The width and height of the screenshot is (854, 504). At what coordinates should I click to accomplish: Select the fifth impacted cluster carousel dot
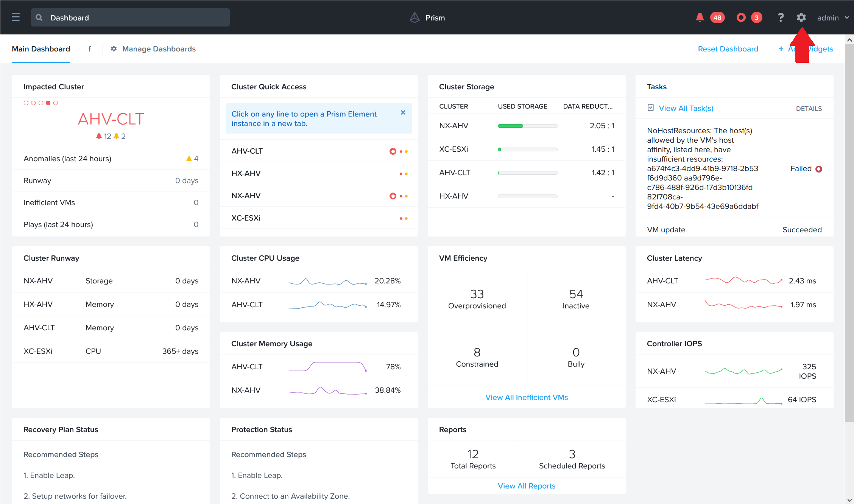pyautogui.click(x=56, y=103)
